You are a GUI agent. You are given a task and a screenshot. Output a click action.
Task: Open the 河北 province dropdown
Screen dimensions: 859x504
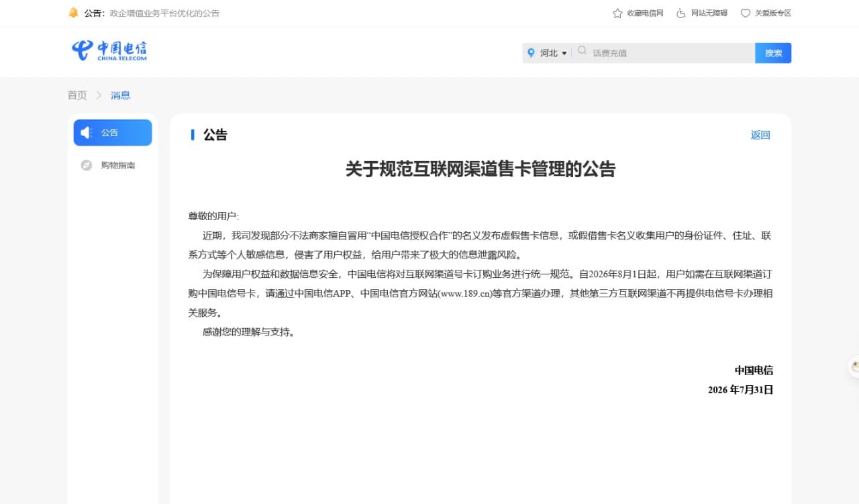(554, 53)
